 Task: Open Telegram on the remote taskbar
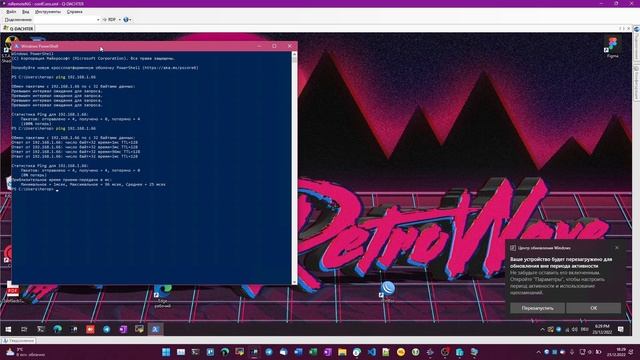(x=107, y=329)
